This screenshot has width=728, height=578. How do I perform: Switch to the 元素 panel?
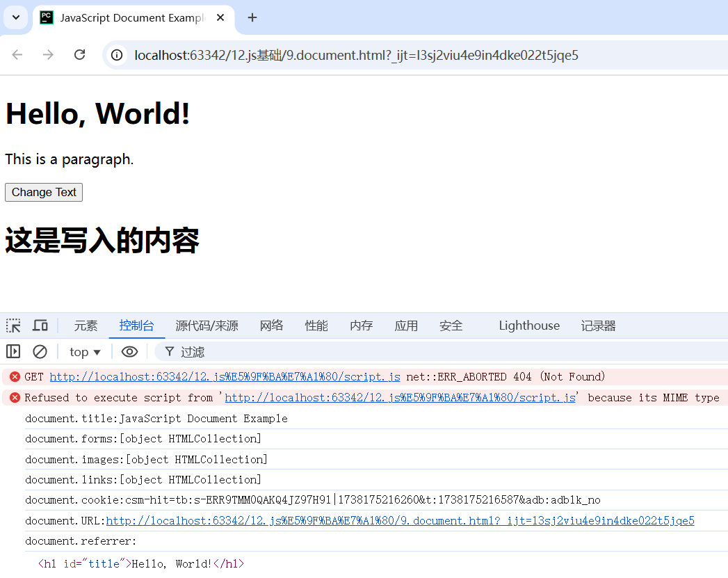click(86, 325)
